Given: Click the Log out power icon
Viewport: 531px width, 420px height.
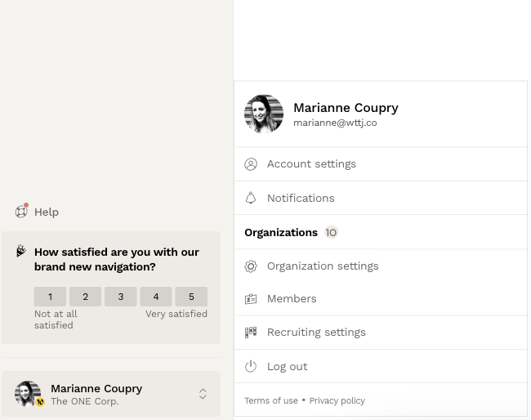Looking at the screenshot, I should (x=251, y=367).
